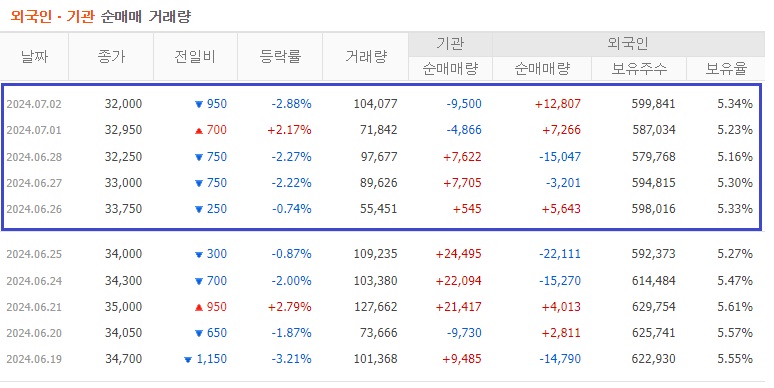The image size is (774, 388).
Task: Click the red up arrow beside 700 on 2024.07.01
Action: pos(199,130)
